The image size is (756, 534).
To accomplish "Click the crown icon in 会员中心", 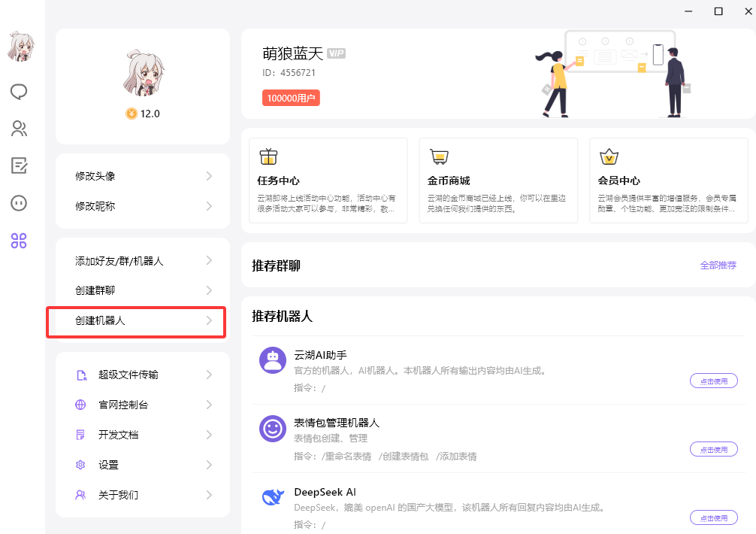I will point(609,156).
